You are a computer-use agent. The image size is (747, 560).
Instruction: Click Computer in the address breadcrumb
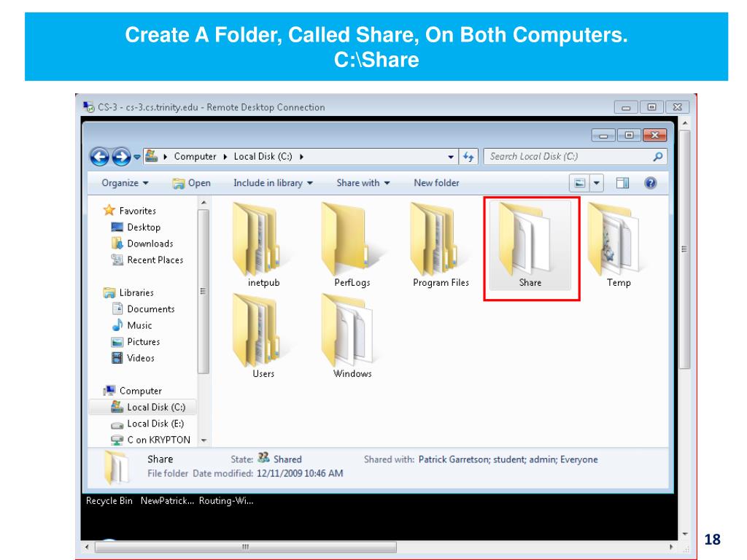click(195, 157)
